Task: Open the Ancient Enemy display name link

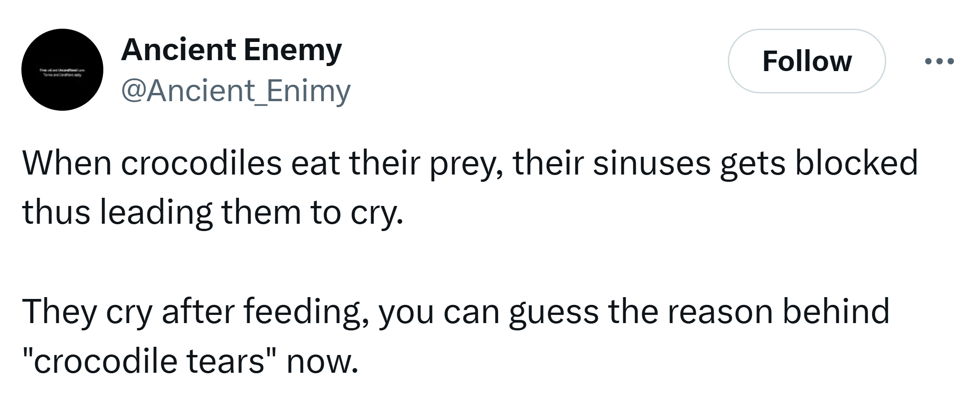Action: coord(231,49)
